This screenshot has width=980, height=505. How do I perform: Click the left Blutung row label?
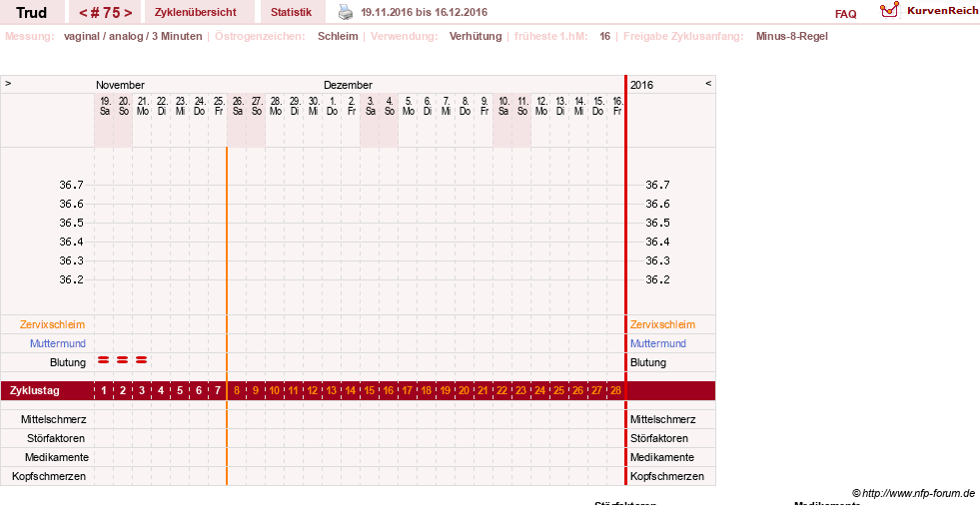click(x=68, y=362)
